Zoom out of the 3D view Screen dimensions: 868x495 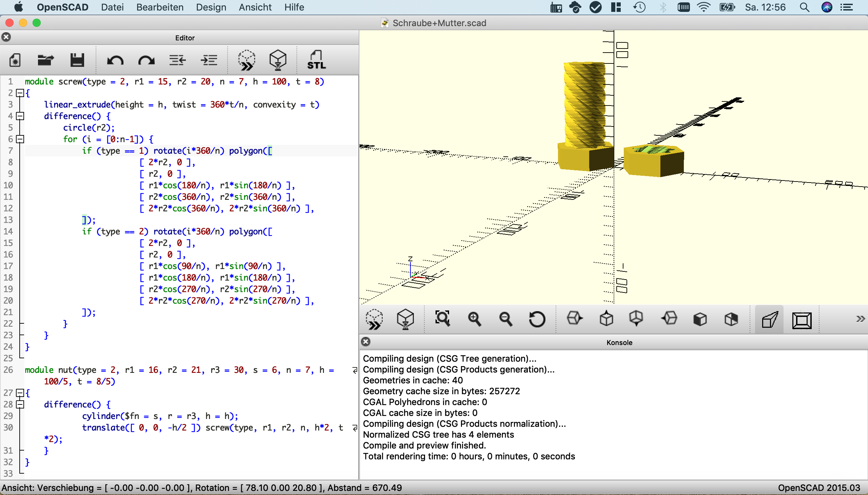tap(505, 319)
